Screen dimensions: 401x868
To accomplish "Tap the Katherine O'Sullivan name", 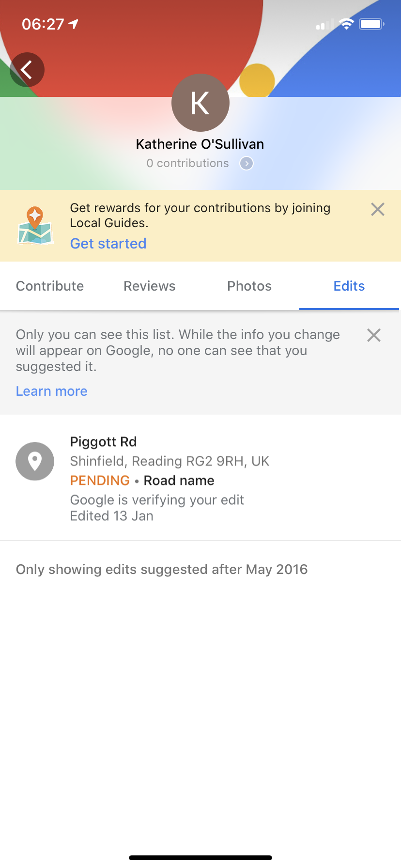I will point(200,144).
